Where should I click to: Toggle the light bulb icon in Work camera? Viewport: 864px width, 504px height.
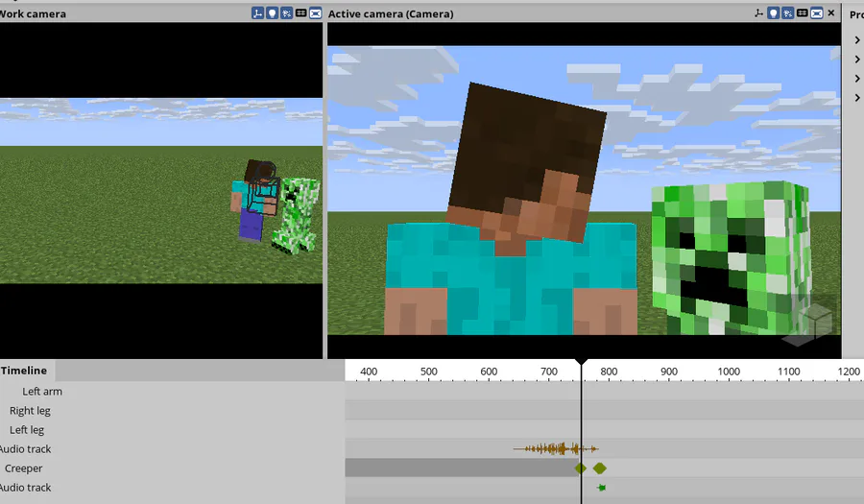point(272,13)
